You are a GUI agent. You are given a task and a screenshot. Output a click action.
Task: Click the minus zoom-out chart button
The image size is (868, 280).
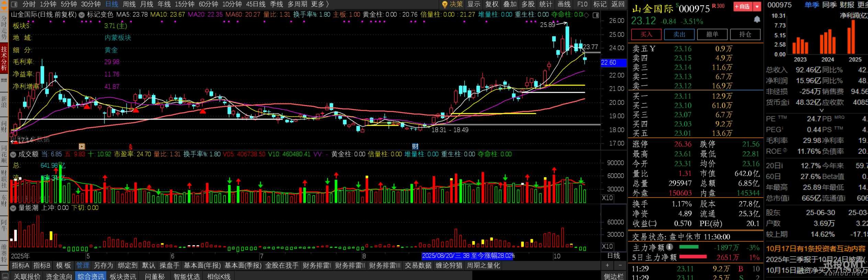pos(620,265)
